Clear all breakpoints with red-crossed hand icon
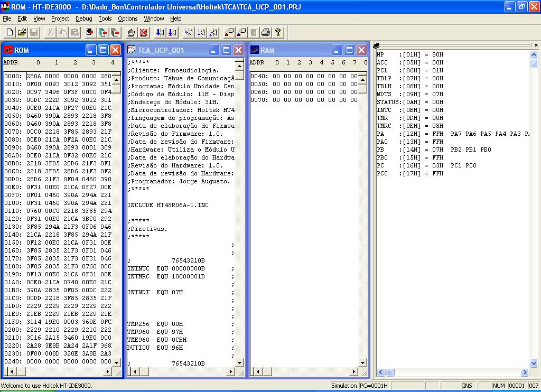Viewport: 541px width, 392px height. click(144, 32)
